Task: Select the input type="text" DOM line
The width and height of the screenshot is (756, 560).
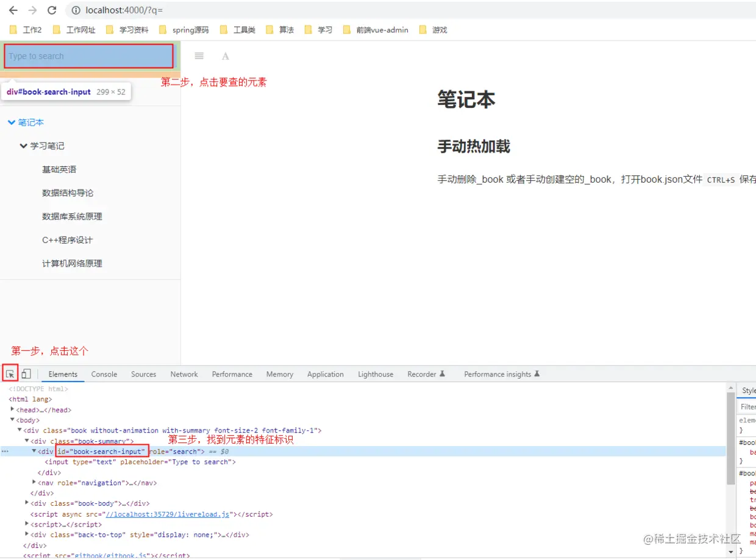Action: click(140, 462)
